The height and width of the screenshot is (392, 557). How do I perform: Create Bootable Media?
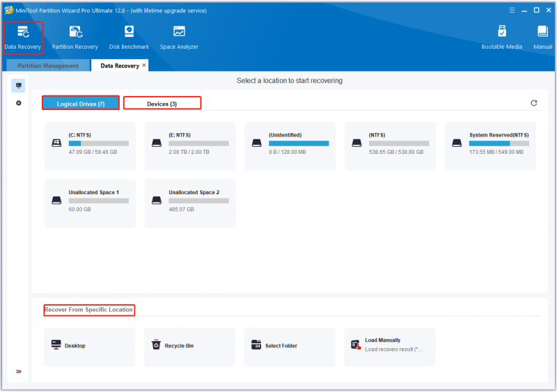tap(501, 38)
